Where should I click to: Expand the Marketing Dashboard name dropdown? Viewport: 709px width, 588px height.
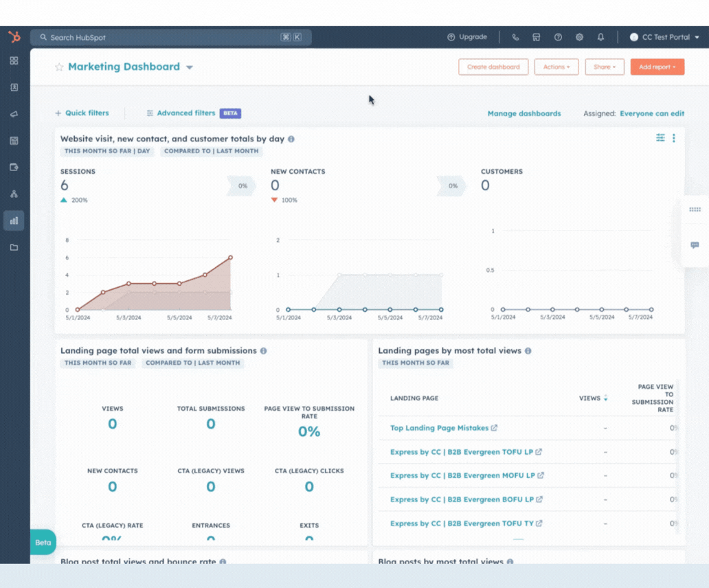click(190, 67)
